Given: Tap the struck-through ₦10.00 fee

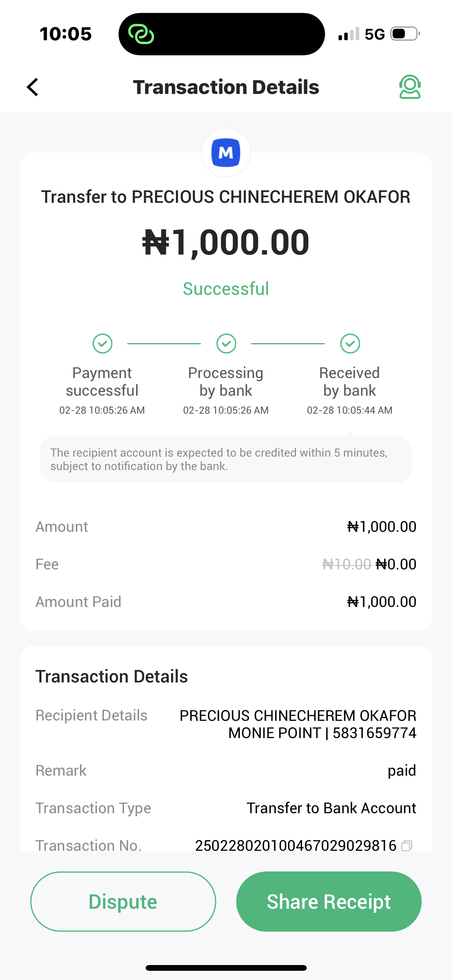Looking at the screenshot, I should [347, 564].
